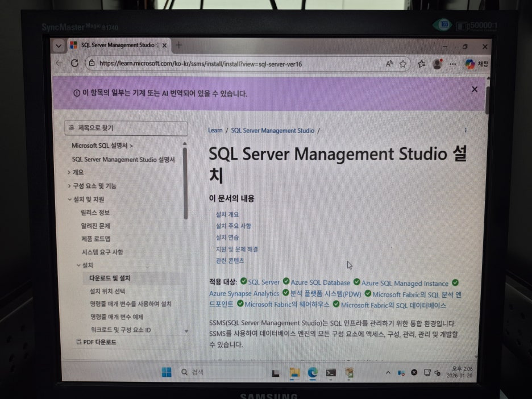View site info via padlock icon
532x399 pixels.
click(92, 63)
